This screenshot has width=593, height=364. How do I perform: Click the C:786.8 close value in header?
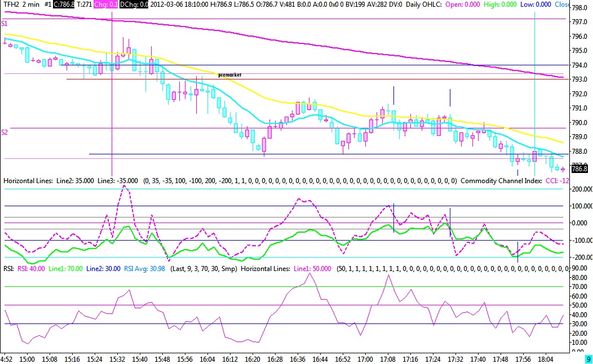64,5
